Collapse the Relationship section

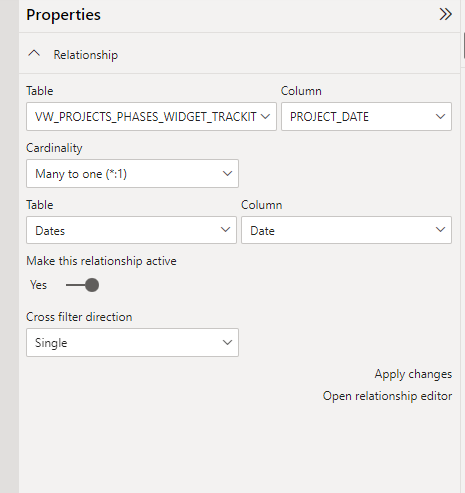(x=34, y=54)
